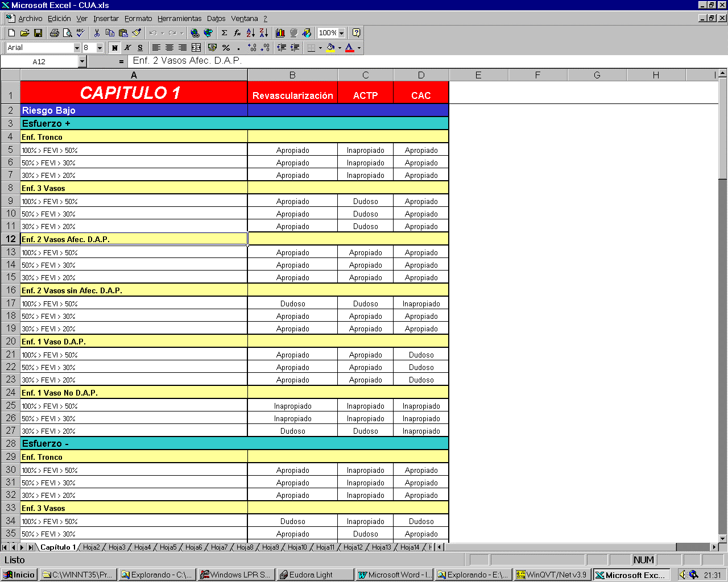
Task: Click the Name Box showing A12
Action: point(39,61)
